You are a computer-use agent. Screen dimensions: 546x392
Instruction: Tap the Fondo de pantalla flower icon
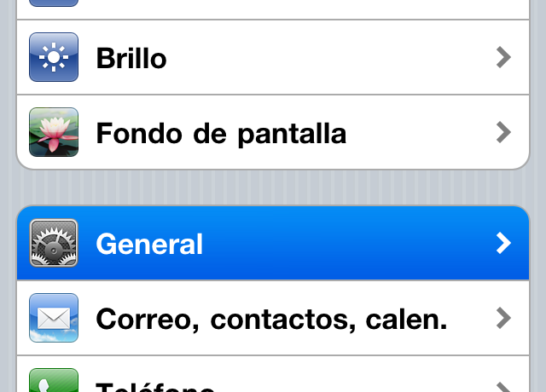(x=54, y=132)
